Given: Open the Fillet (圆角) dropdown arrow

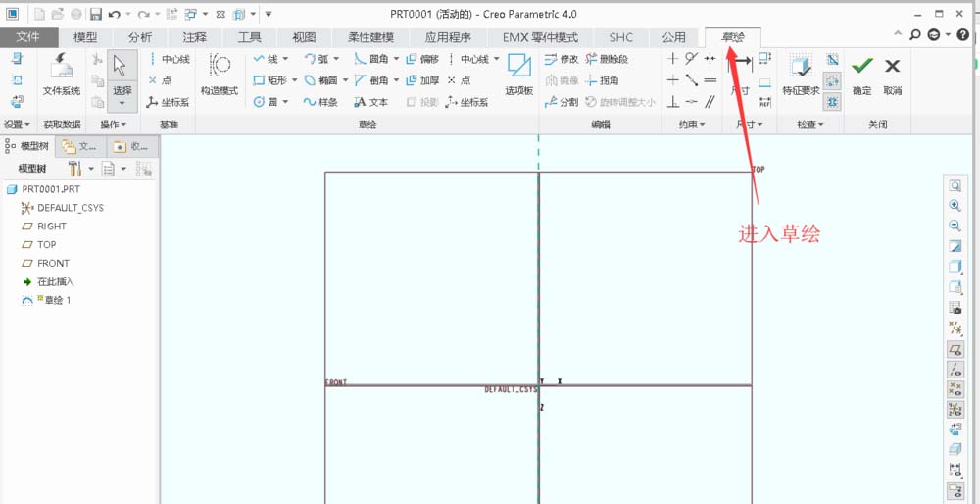Looking at the screenshot, I should tap(396, 59).
